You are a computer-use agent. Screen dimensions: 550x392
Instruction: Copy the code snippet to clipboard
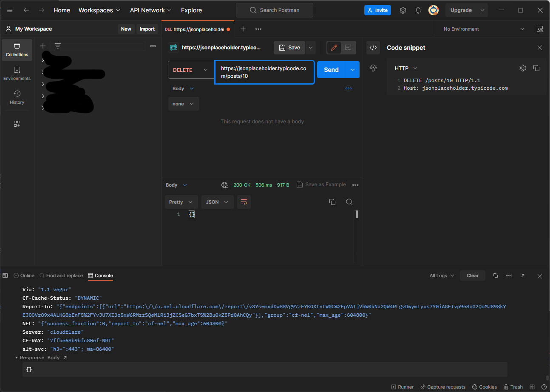536,68
